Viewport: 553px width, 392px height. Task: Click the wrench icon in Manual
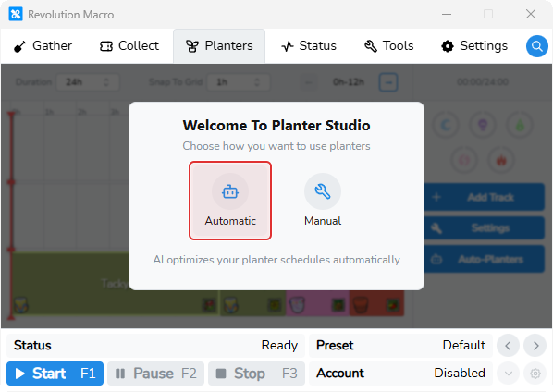tap(323, 191)
